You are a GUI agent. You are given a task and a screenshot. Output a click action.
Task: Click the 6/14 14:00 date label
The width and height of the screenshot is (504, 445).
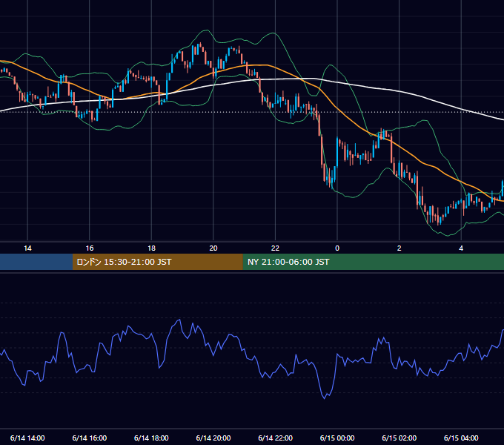click(27, 438)
